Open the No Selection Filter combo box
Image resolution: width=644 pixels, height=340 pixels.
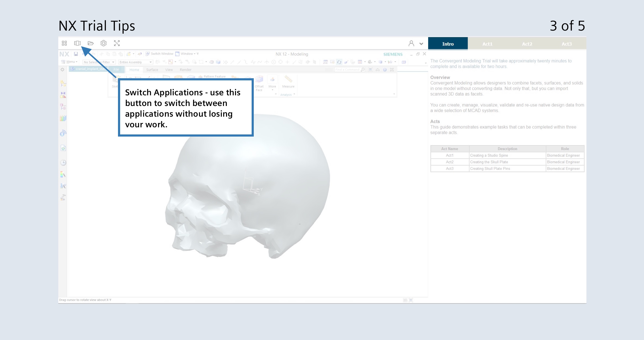(99, 62)
